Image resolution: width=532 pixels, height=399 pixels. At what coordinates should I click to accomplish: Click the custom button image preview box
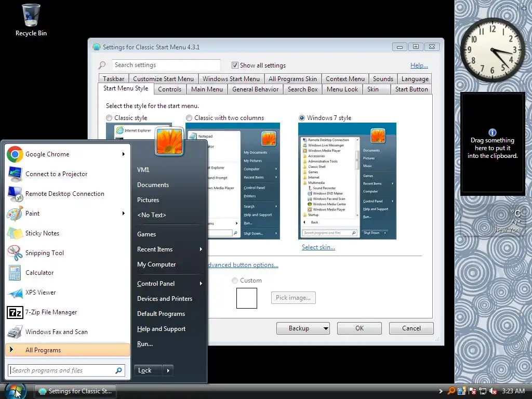click(247, 298)
